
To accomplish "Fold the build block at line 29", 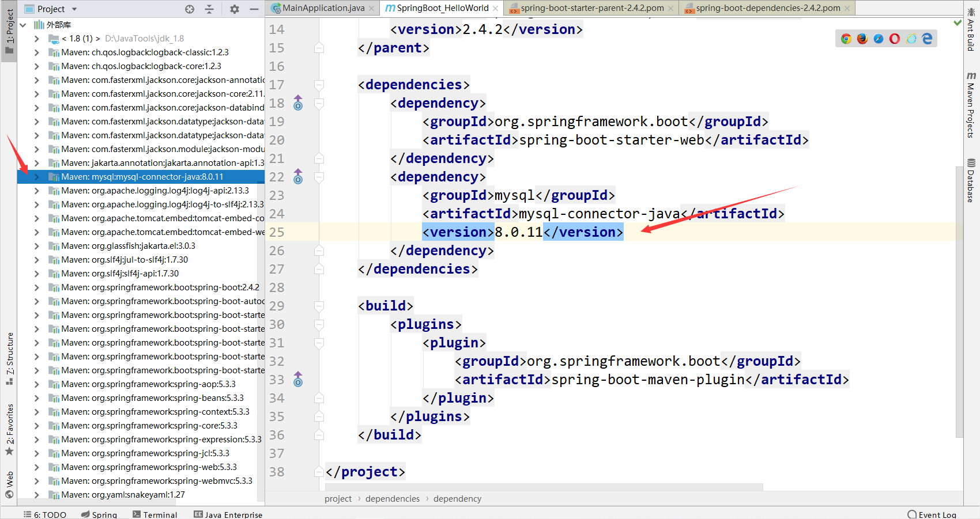I will [319, 306].
